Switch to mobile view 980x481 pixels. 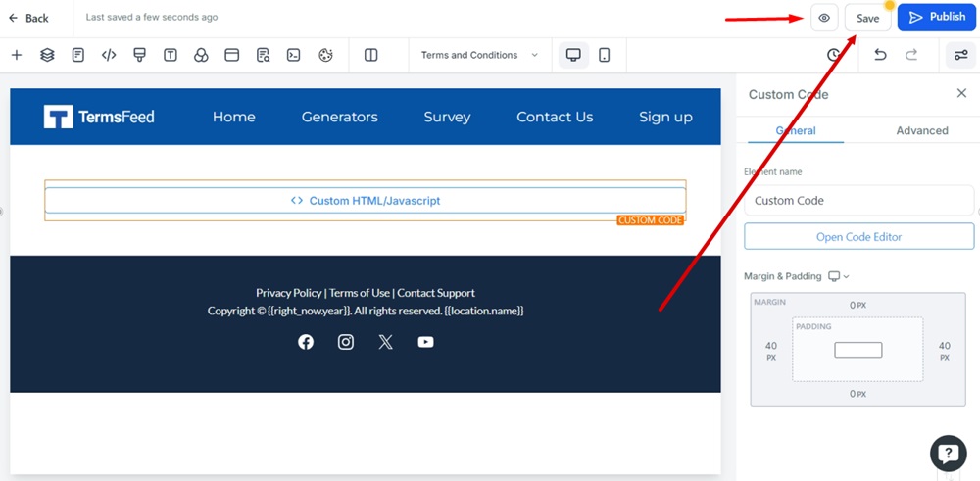pos(605,55)
